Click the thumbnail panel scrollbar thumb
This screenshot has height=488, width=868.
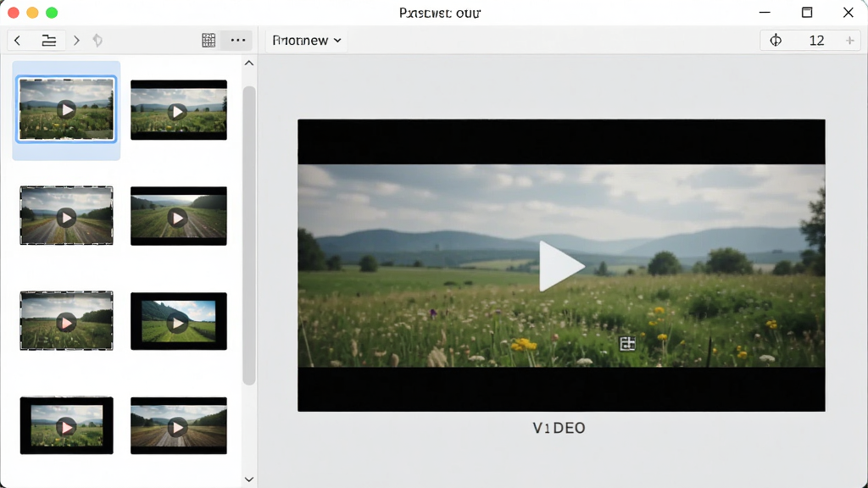249,236
